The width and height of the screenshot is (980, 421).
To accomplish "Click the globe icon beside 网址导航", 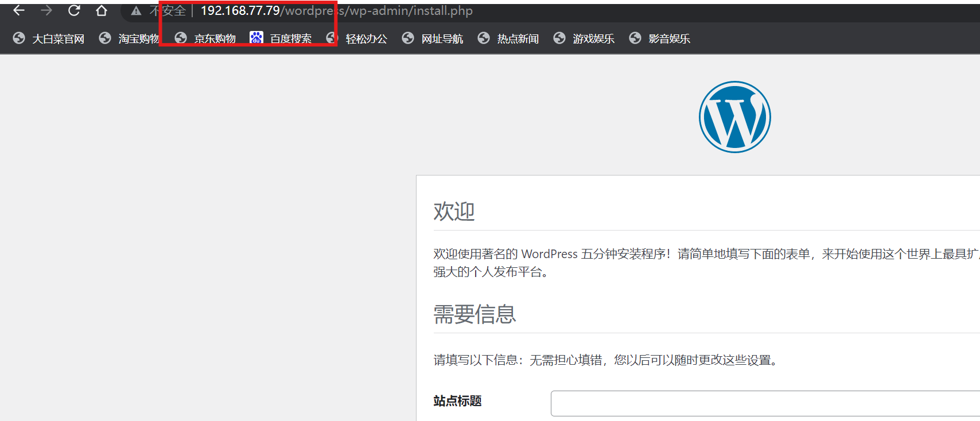I will click(x=408, y=38).
